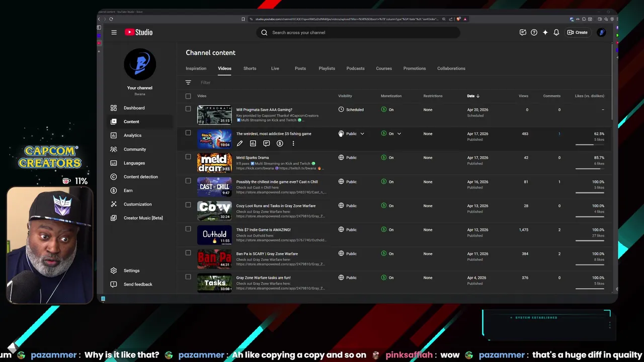Open three-dot options for fishing game video
Image resolution: width=644 pixels, height=362 pixels.
pyautogui.click(x=293, y=143)
